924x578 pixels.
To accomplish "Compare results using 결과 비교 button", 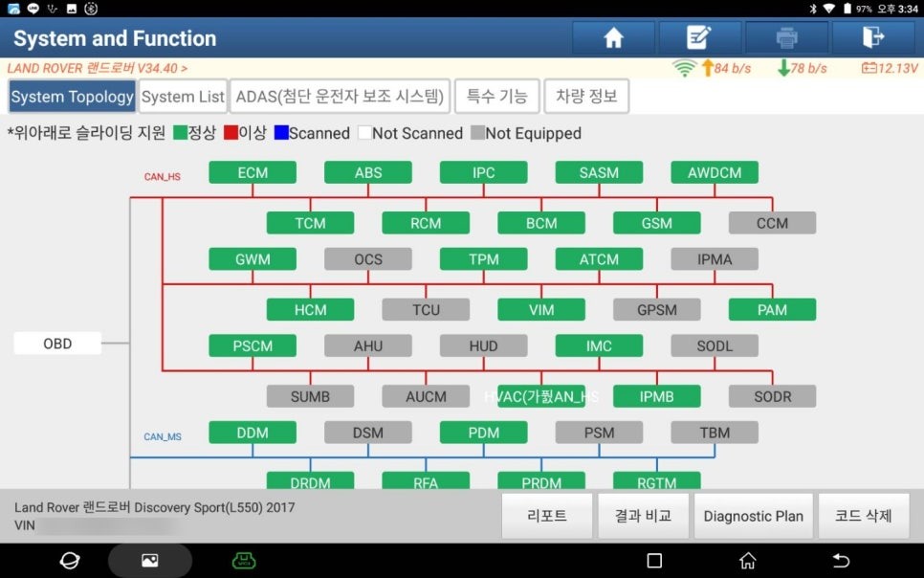I will click(x=643, y=516).
